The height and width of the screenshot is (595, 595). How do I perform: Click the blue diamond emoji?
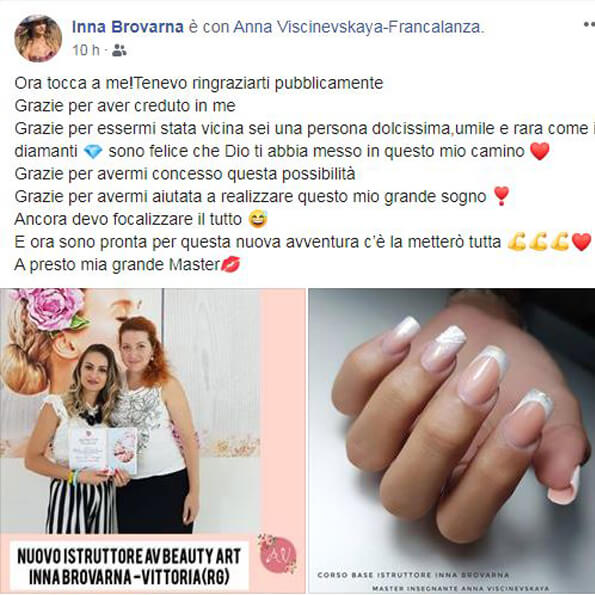pyautogui.click(x=93, y=151)
